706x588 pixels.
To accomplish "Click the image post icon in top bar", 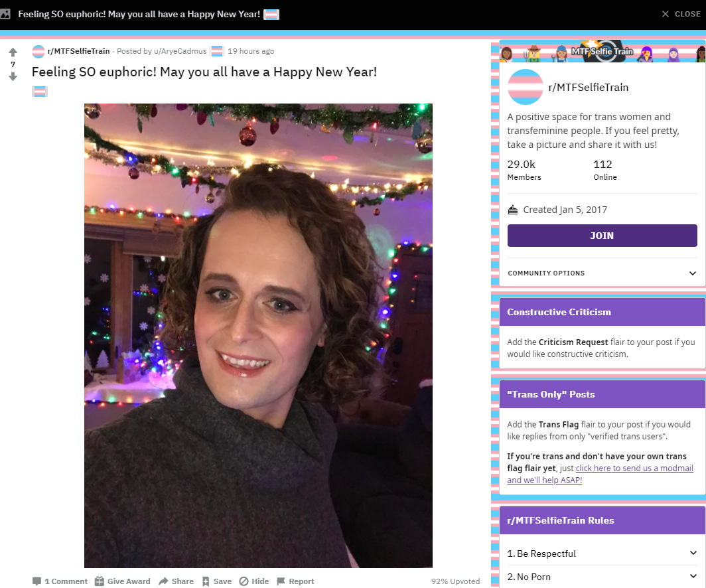I will point(5,14).
